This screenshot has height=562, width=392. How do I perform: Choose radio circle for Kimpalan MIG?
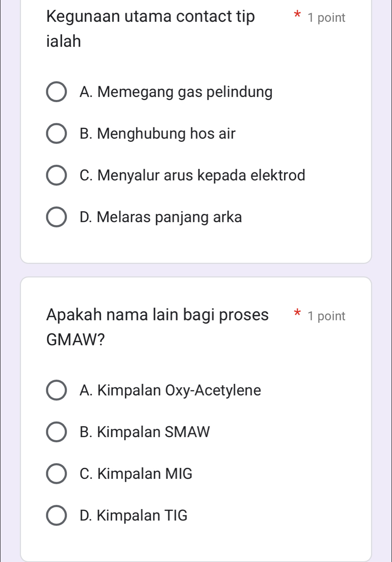click(x=56, y=474)
